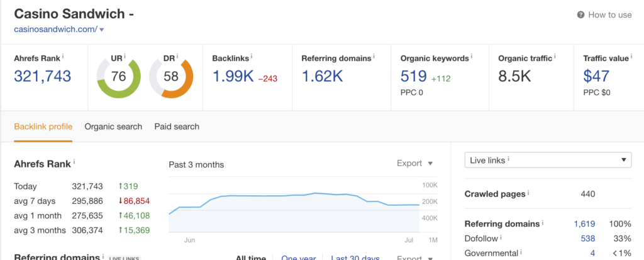
Task: Click the green 46,108 change value
Action: click(136, 215)
